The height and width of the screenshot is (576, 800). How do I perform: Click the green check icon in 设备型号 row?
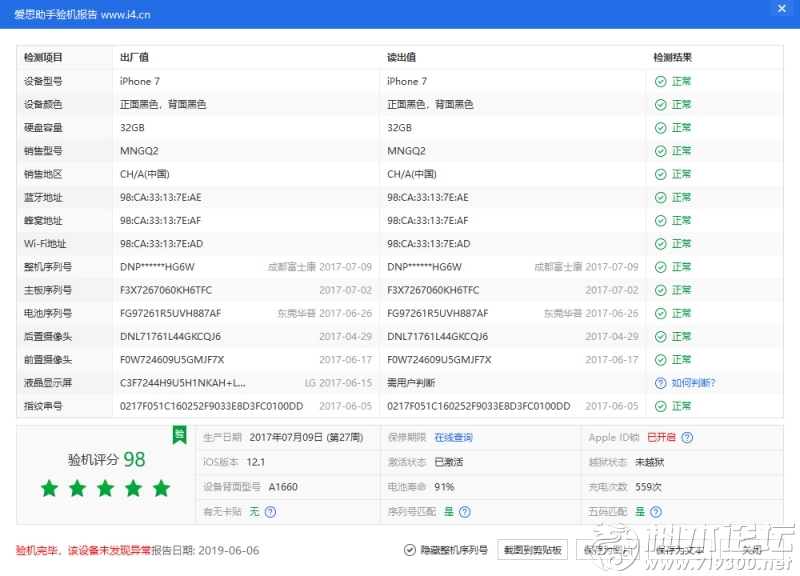[x=660, y=82]
